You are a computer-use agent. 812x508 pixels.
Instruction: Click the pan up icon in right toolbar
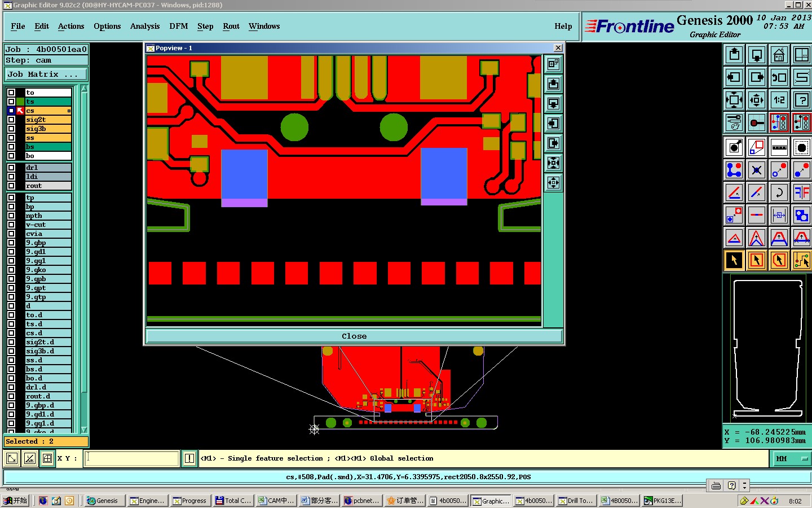[734, 55]
